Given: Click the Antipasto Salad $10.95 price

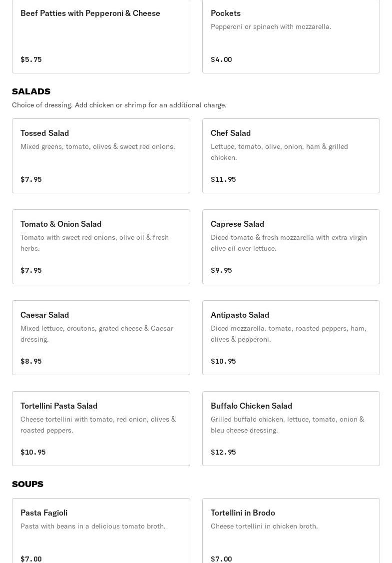Looking at the screenshot, I should 223,361.
